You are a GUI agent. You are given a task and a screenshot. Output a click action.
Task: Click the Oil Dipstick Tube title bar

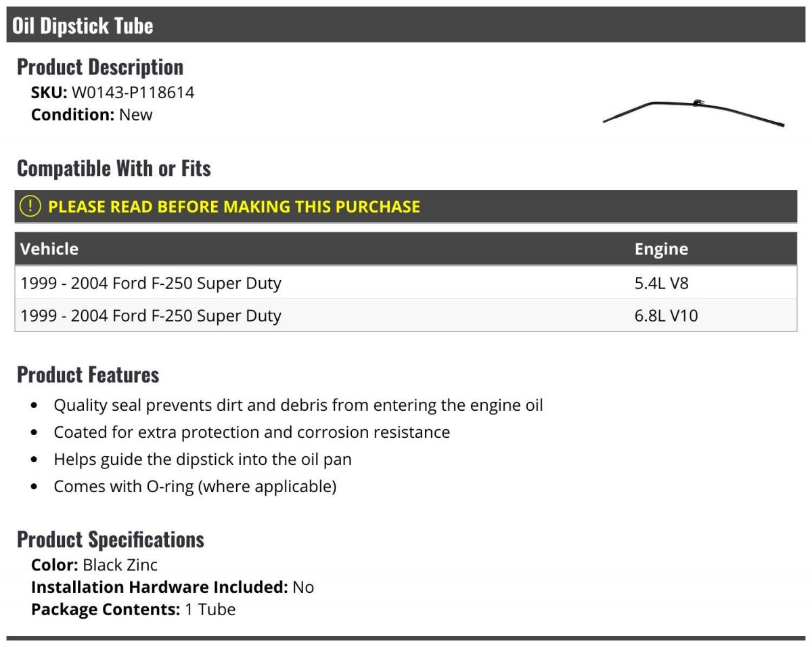(x=406, y=25)
